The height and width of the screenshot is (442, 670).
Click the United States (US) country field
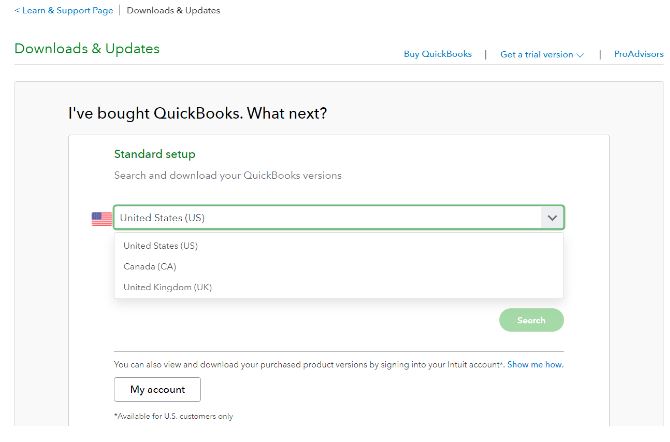click(x=338, y=218)
